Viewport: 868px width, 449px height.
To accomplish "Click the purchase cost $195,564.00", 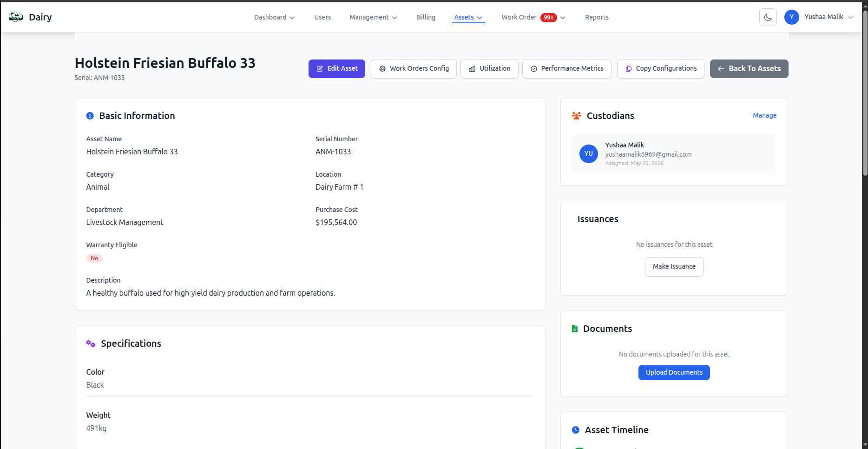I will (x=336, y=222).
